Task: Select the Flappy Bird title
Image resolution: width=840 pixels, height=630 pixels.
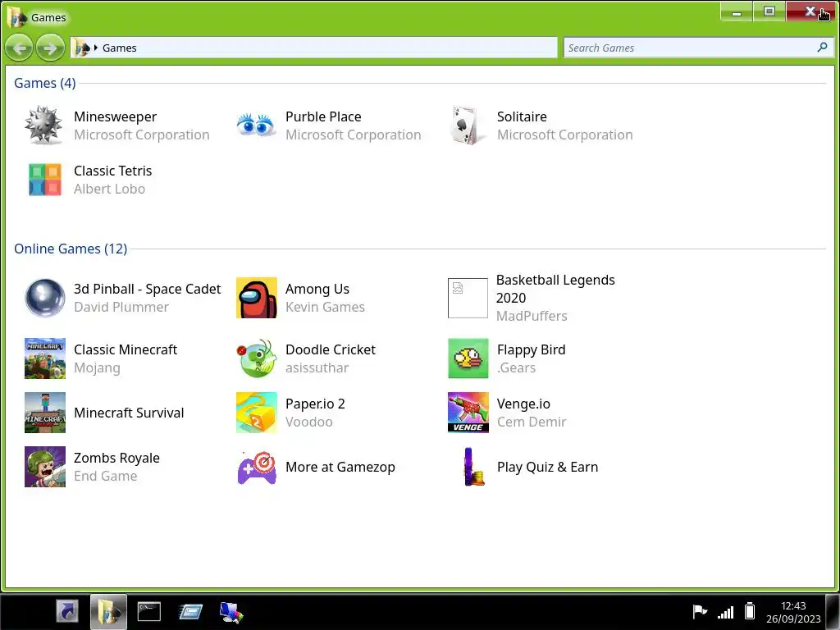Action: pyautogui.click(x=531, y=349)
